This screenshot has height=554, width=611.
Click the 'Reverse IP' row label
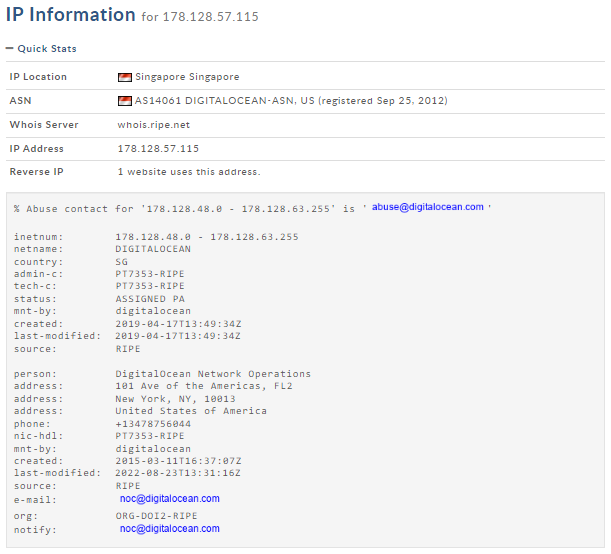(36, 172)
